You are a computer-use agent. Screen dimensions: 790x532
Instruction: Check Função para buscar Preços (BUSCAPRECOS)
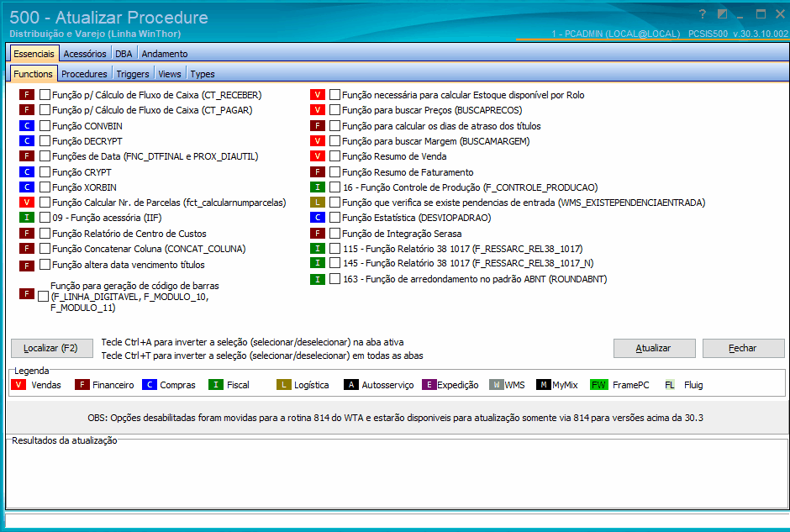pos(335,110)
